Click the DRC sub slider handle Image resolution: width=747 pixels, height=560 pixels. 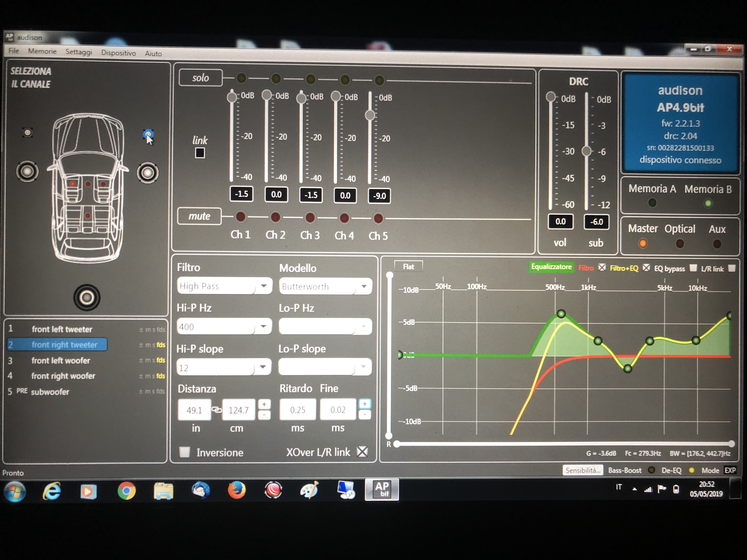(587, 151)
